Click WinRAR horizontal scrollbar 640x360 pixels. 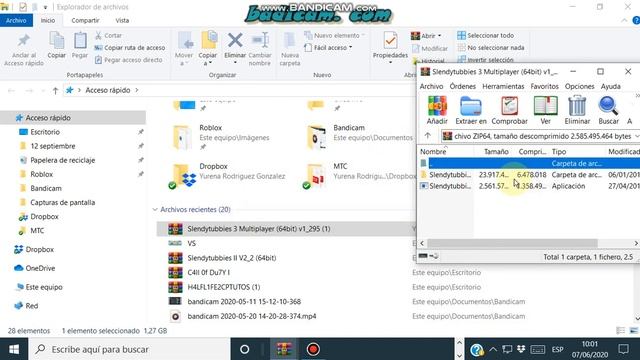(x=512, y=243)
